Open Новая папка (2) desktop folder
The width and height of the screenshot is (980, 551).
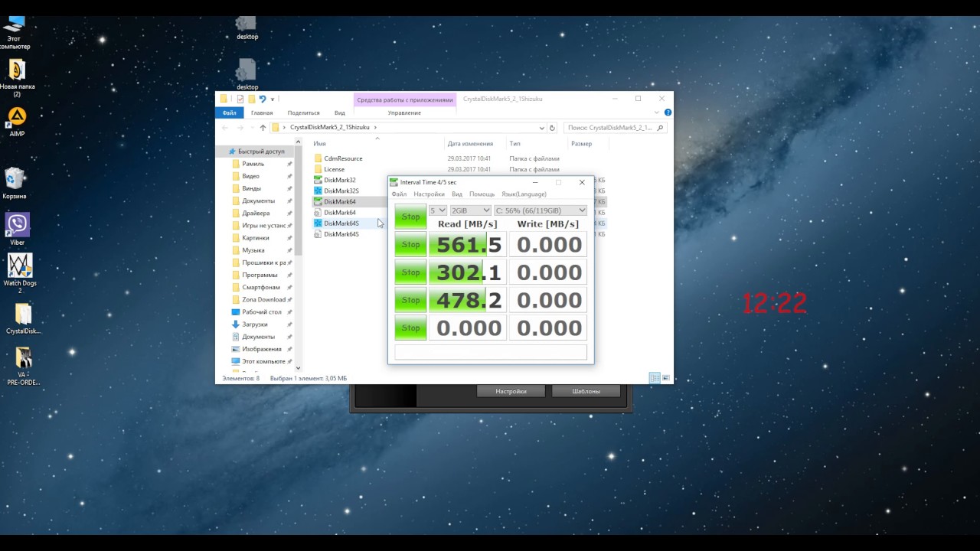pos(17,78)
